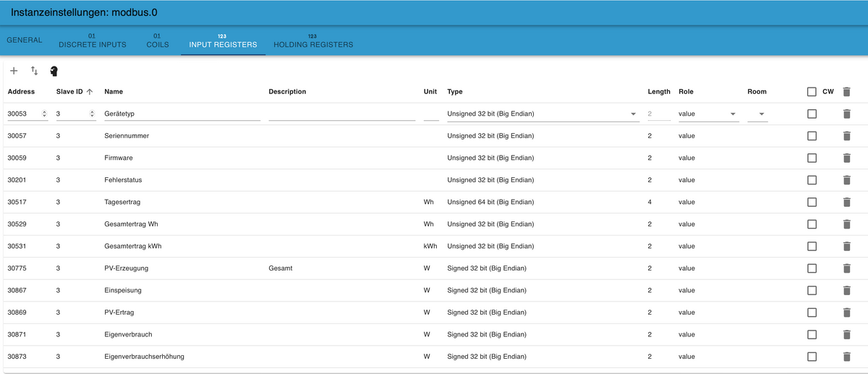Viewport: 868px width, 374px height.
Task: Delete the Eigenverbrauchserhöhung register row
Action: (x=846, y=357)
